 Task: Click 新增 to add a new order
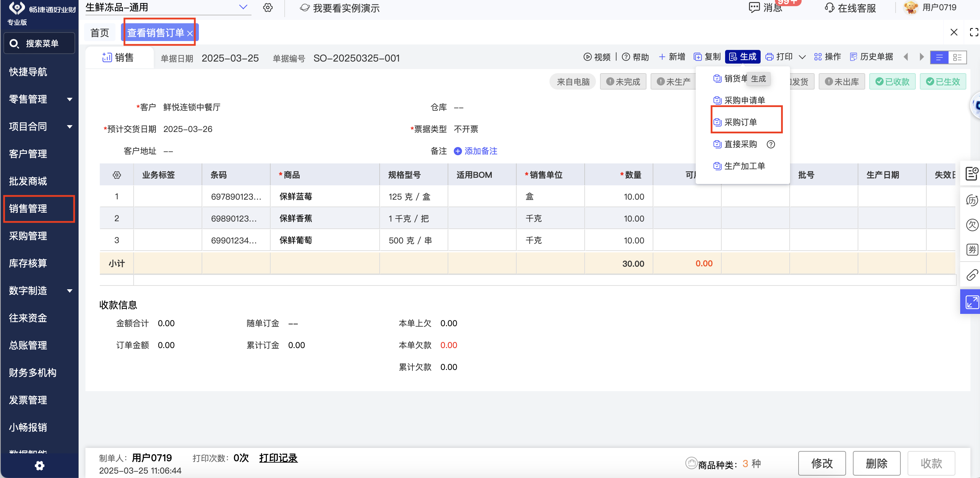672,57
